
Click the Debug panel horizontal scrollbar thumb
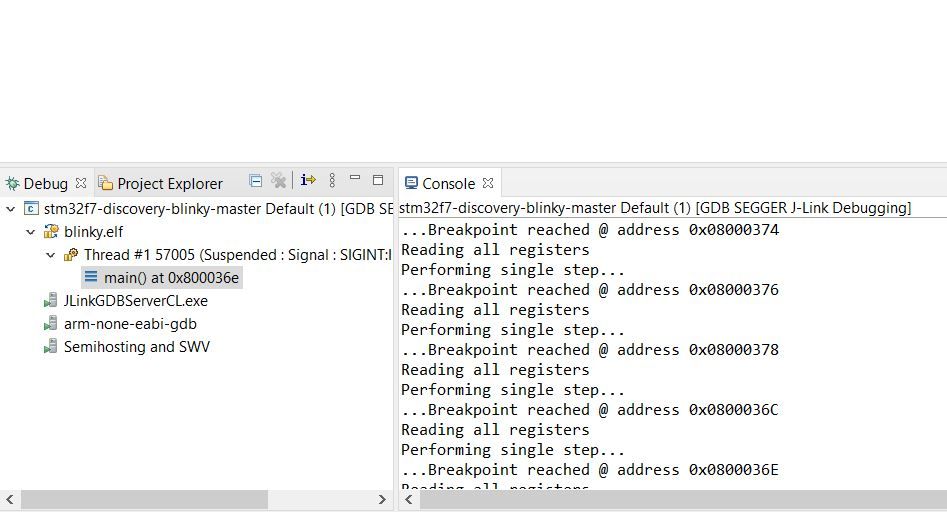(x=144, y=499)
